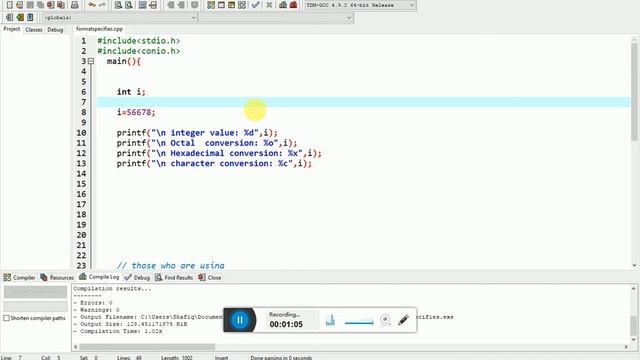Screen dimensions: 640x360
Task: Click the '// those who are using' comment
Action: [x=171, y=265]
